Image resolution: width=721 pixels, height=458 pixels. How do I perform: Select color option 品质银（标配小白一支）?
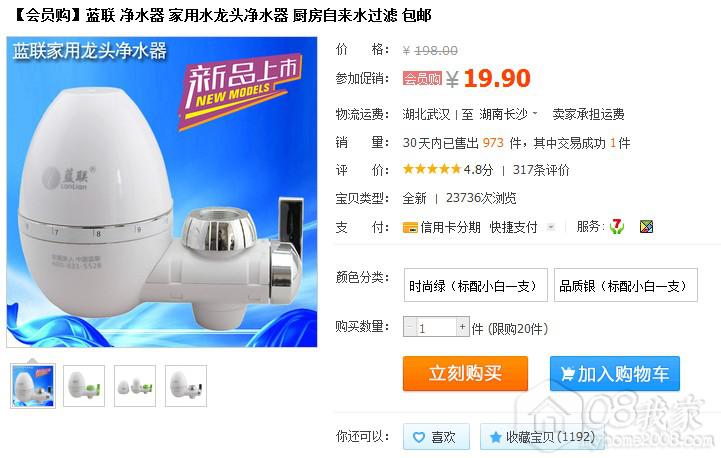[625, 286]
